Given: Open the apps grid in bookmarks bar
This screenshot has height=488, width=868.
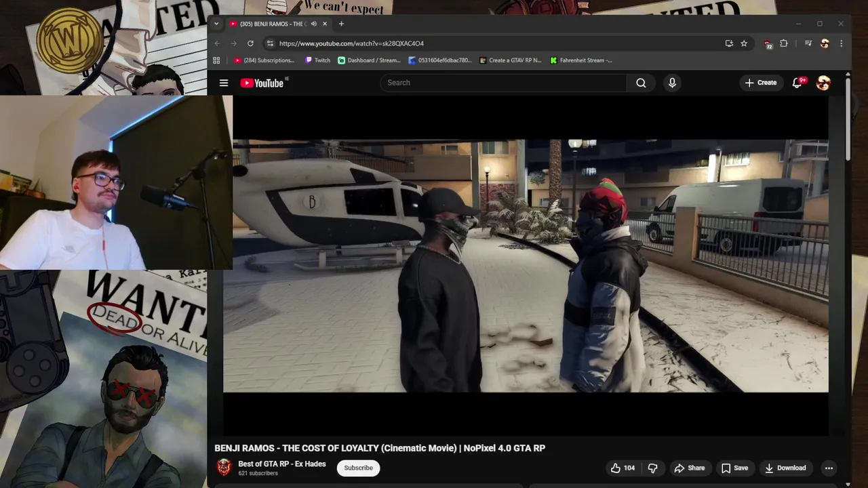Looking at the screenshot, I should [x=216, y=60].
